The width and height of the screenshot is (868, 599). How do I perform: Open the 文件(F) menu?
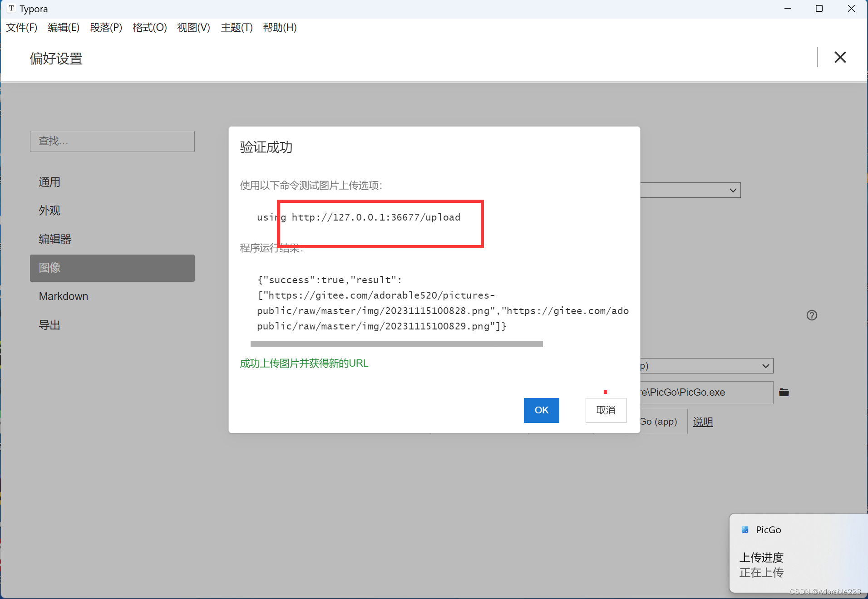click(21, 28)
